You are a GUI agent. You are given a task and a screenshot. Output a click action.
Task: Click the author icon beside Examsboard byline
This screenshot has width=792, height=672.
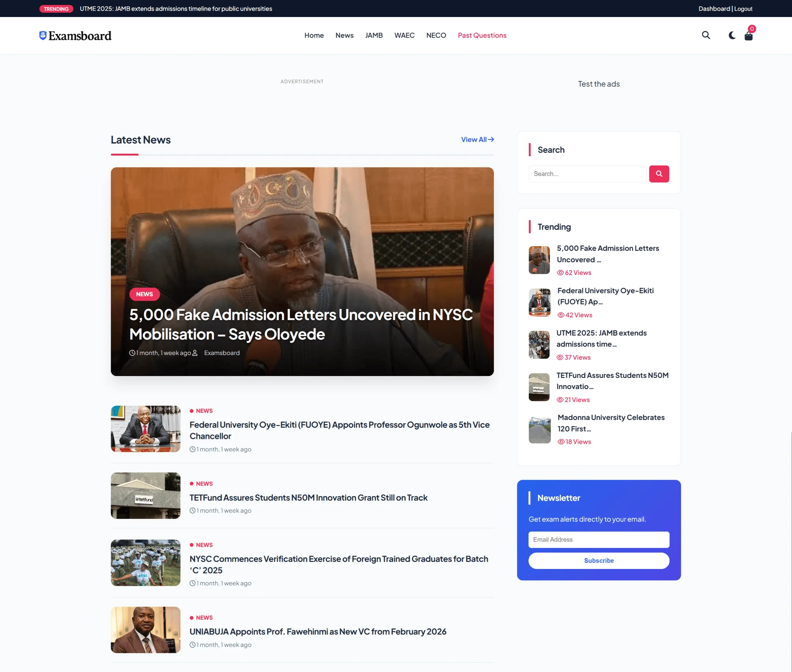pyautogui.click(x=195, y=353)
